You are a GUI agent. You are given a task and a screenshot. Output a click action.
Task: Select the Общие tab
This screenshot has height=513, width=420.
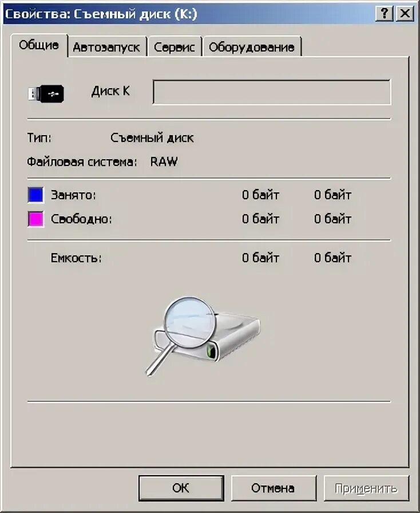(x=39, y=45)
